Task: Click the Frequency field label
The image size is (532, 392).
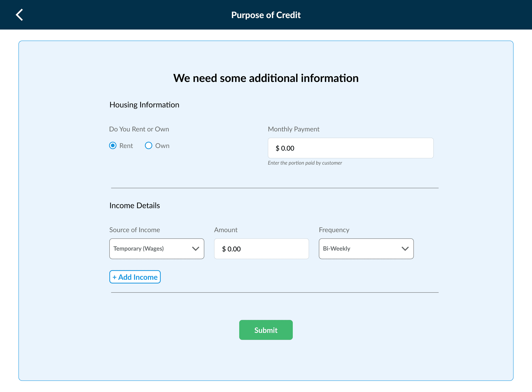Action: click(x=334, y=230)
